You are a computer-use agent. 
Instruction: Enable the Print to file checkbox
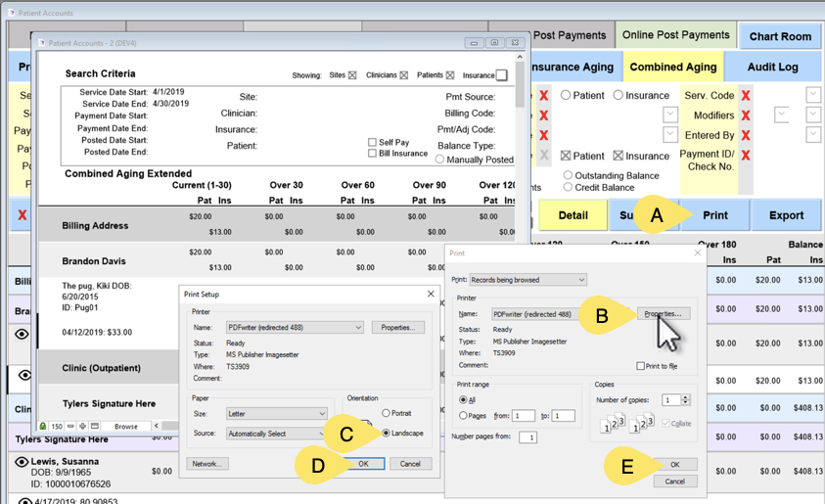(x=640, y=365)
